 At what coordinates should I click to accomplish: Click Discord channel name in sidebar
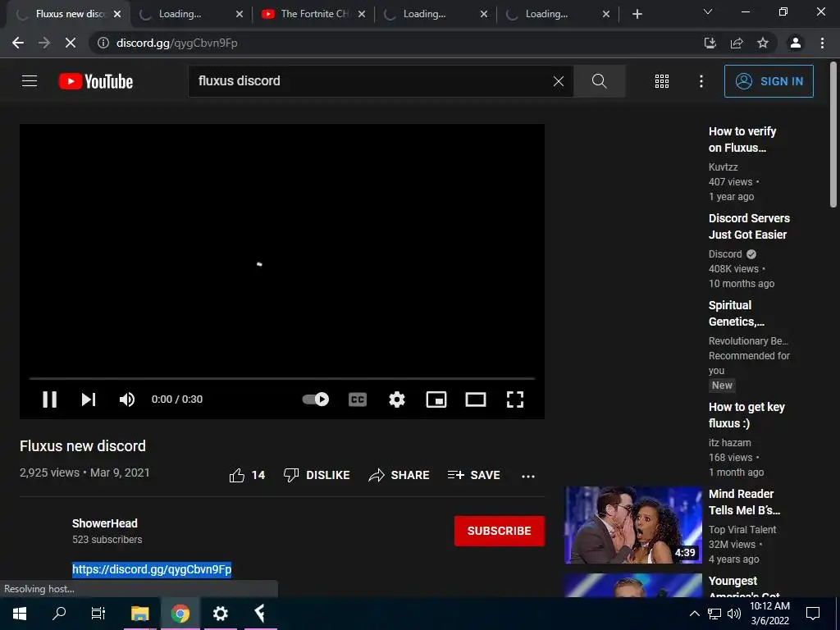(725, 254)
